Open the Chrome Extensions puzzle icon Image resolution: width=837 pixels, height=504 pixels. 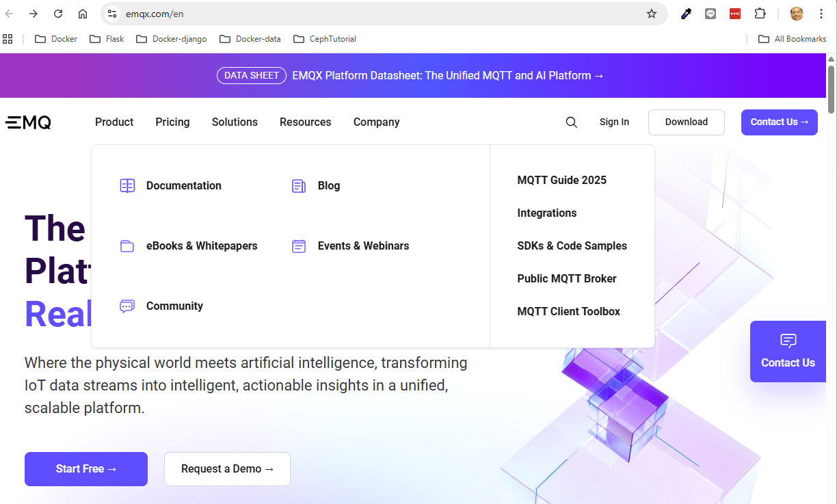pos(760,14)
